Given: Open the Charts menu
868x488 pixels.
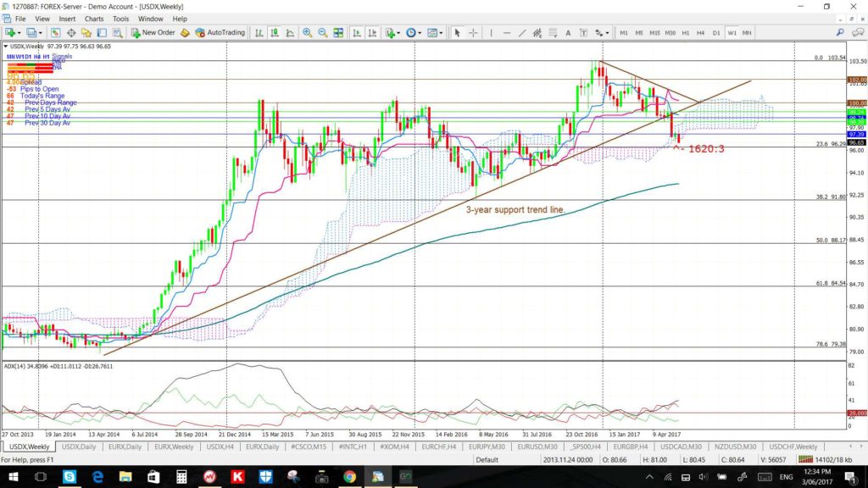Looking at the screenshot, I should (x=94, y=19).
